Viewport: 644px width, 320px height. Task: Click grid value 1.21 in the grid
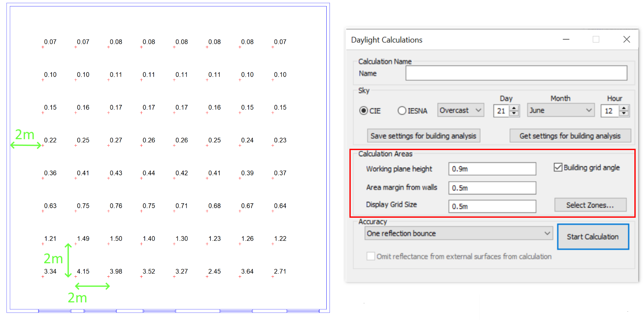click(50, 239)
